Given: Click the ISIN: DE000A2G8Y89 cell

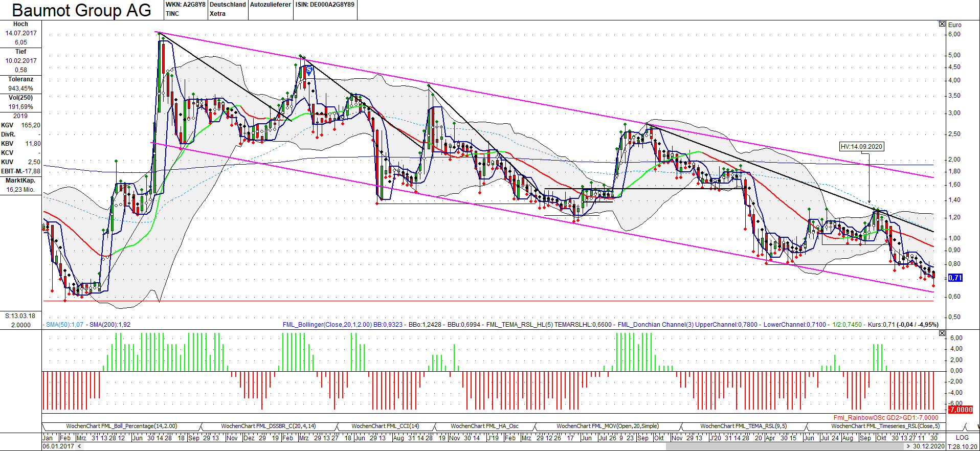Looking at the screenshot, I should coord(325,5).
